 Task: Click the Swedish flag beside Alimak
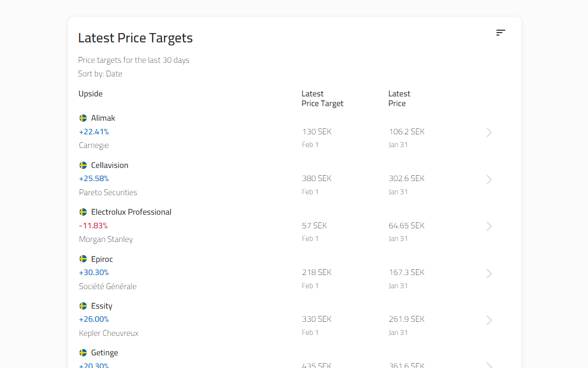[83, 118]
